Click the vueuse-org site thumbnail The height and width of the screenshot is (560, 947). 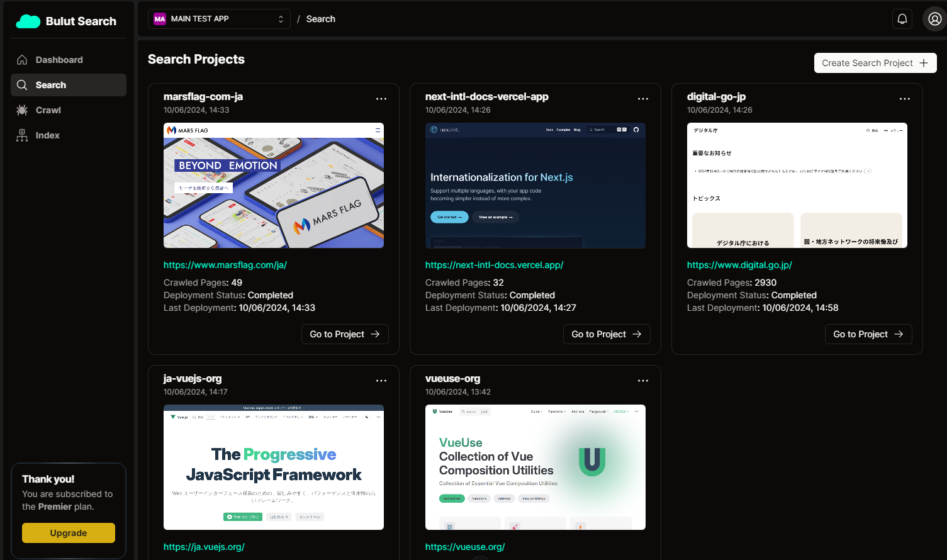click(535, 467)
